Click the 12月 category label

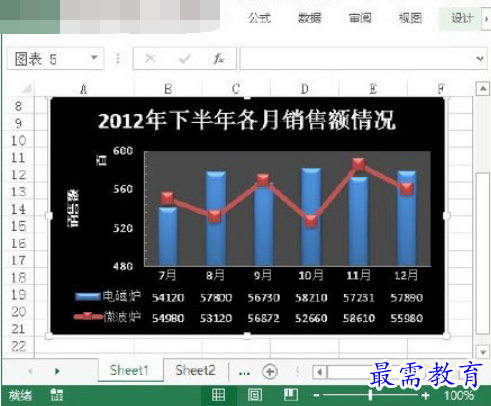coord(406,275)
